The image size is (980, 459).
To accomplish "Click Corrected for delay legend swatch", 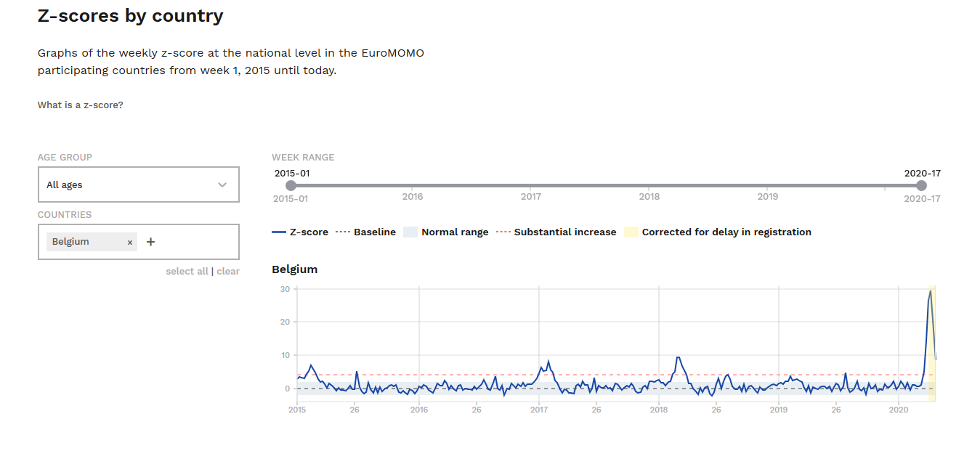I will [631, 232].
